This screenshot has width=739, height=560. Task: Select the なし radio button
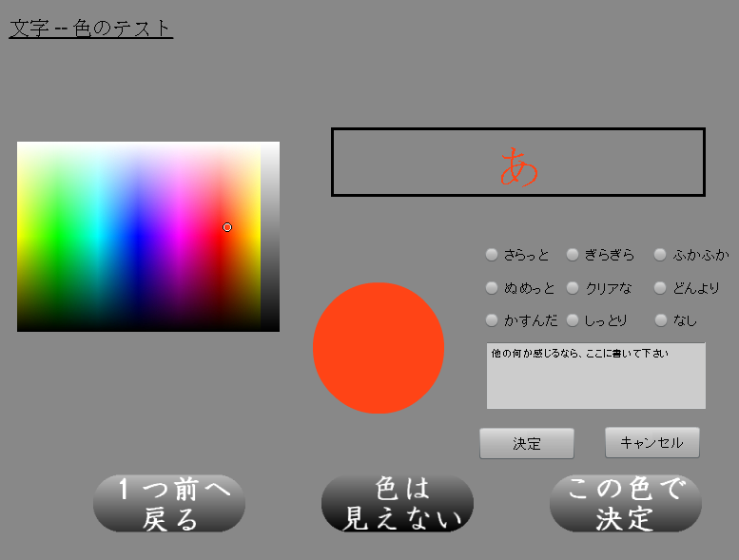coord(661,320)
